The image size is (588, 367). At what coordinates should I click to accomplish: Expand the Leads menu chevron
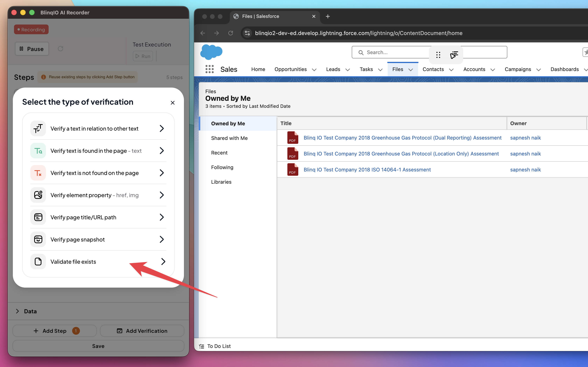347,70
